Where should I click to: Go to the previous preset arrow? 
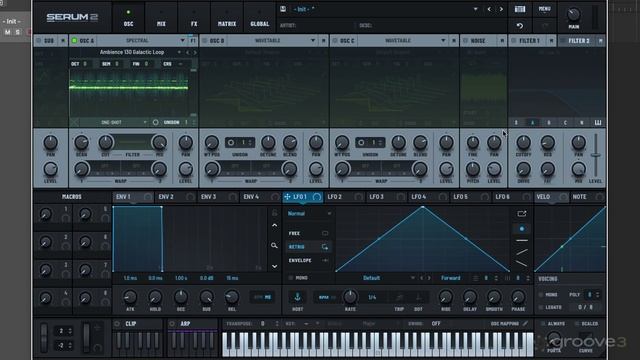click(x=489, y=9)
